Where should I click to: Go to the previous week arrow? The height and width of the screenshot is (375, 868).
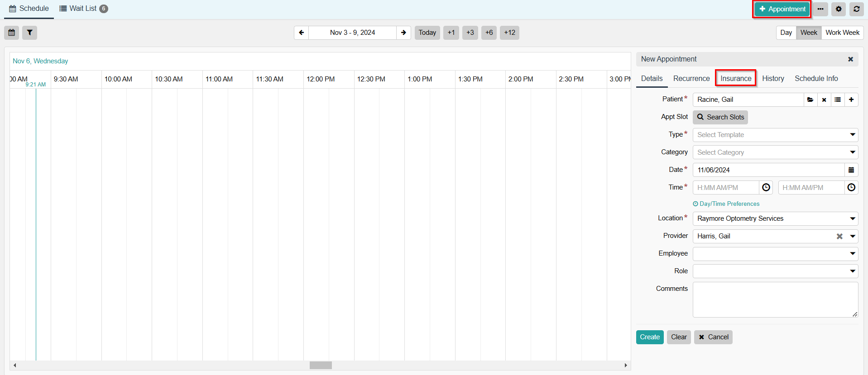302,33
